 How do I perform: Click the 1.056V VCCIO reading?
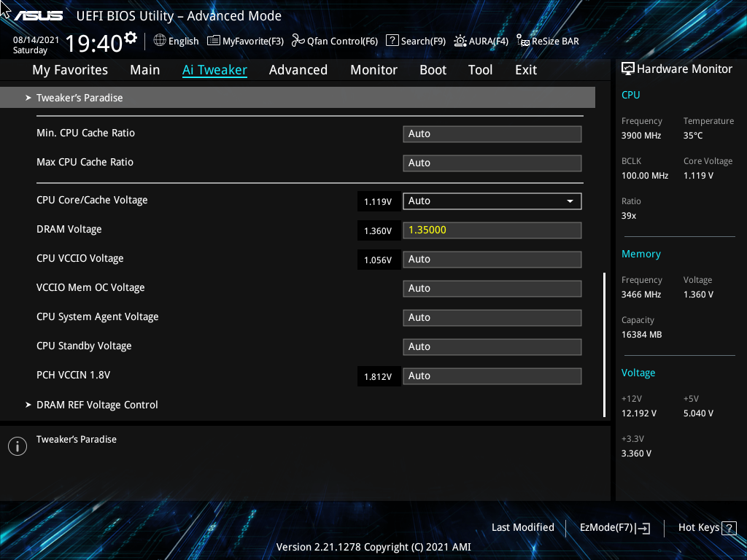378,260
